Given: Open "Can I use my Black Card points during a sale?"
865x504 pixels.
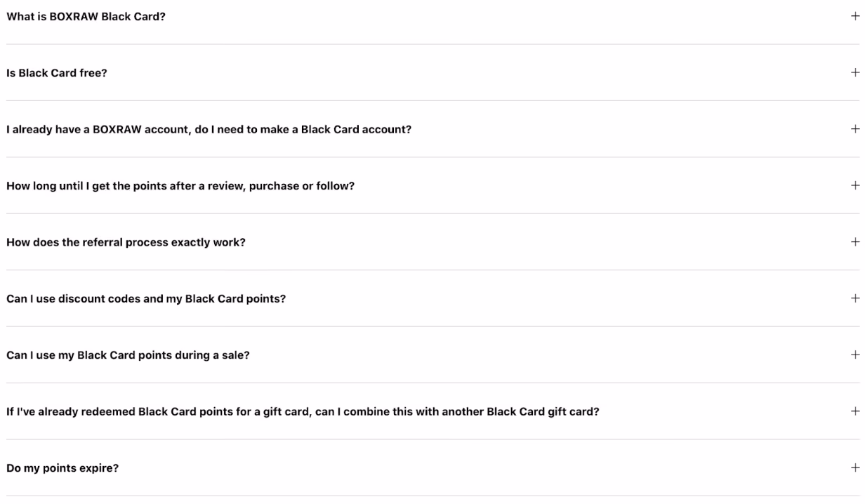Looking at the screenshot, I should [x=432, y=354].
